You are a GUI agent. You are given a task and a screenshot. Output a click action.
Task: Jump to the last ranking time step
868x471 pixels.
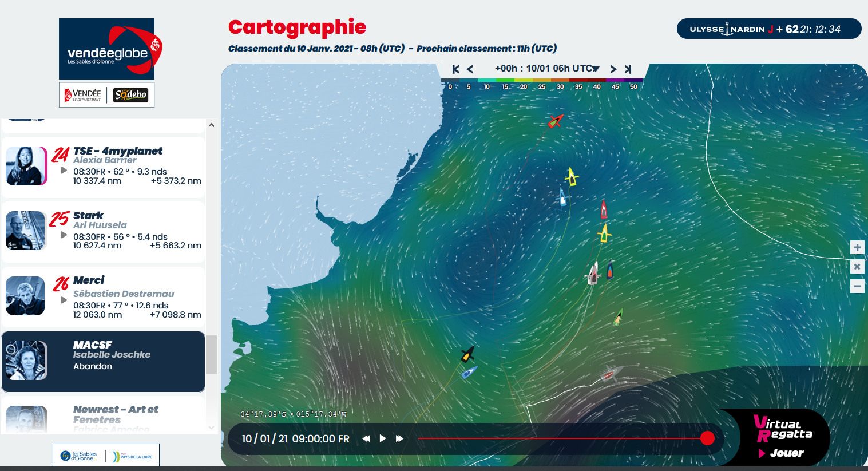628,69
